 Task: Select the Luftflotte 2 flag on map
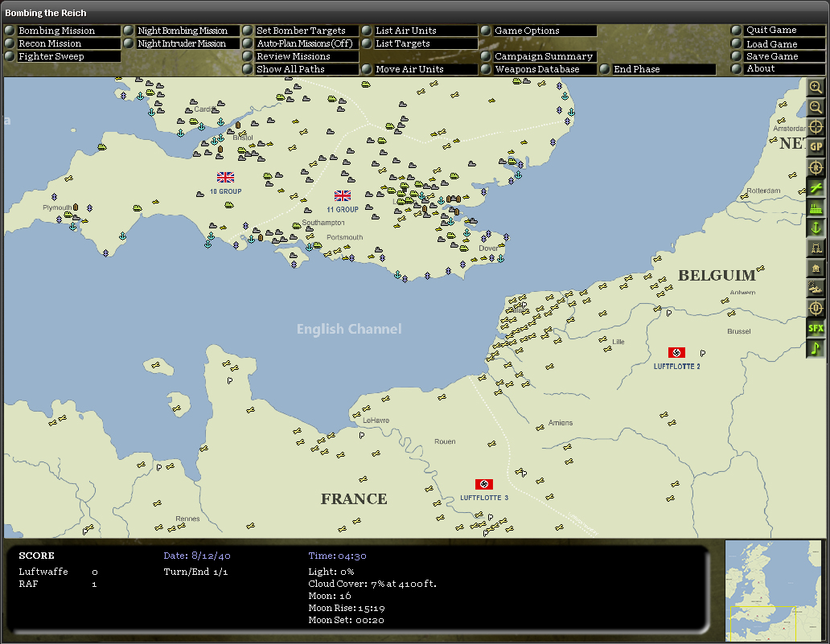pyautogui.click(x=676, y=352)
